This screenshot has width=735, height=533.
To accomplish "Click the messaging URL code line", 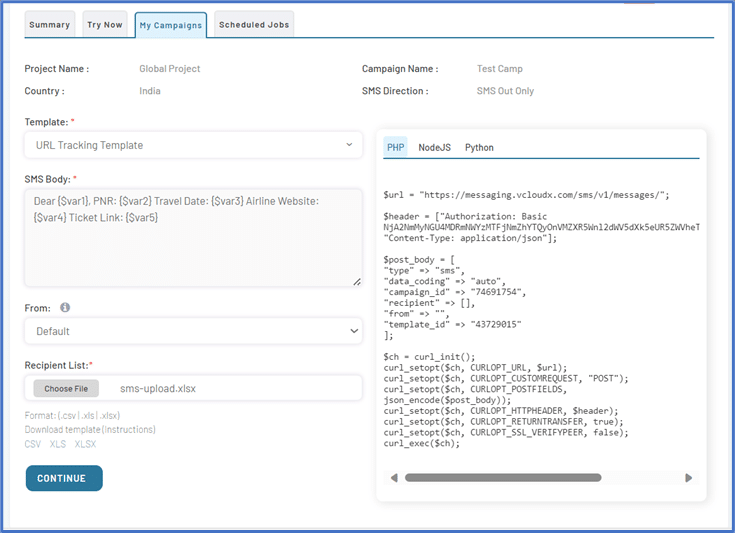I will click(x=526, y=195).
